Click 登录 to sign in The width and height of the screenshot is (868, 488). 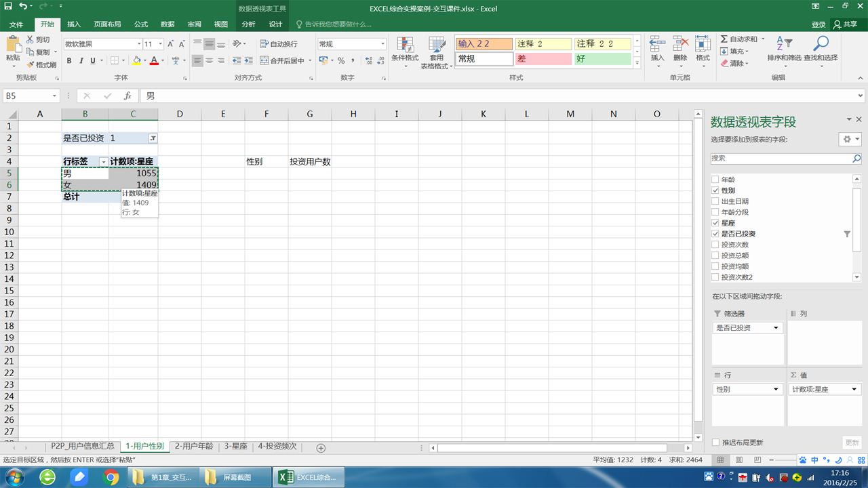pyautogui.click(x=818, y=24)
